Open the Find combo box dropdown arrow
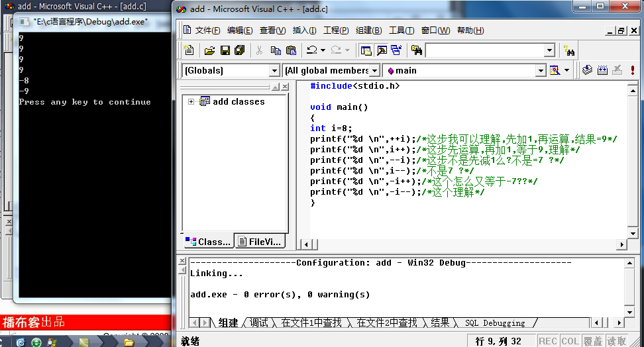Image resolution: width=644 pixels, height=347 pixels. coord(549,50)
